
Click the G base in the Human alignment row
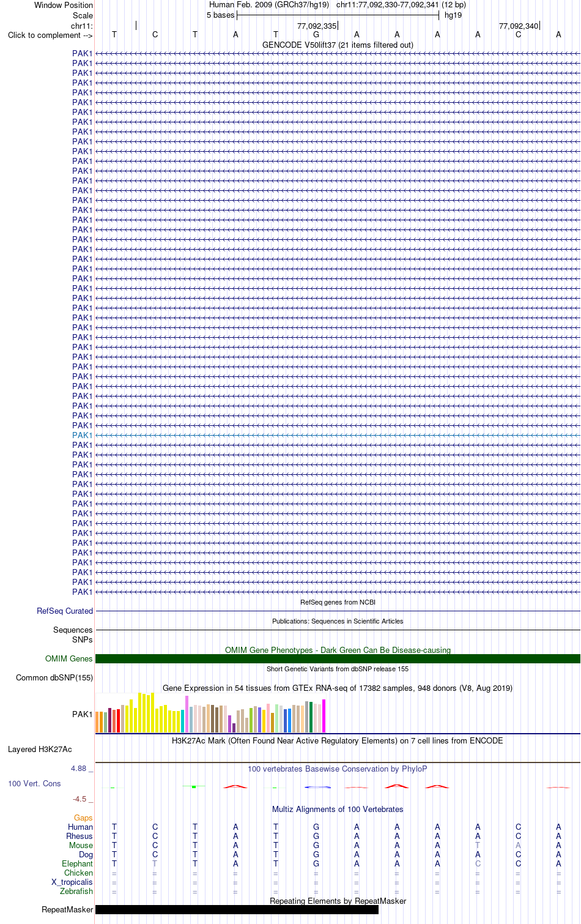(x=316, y=827)
